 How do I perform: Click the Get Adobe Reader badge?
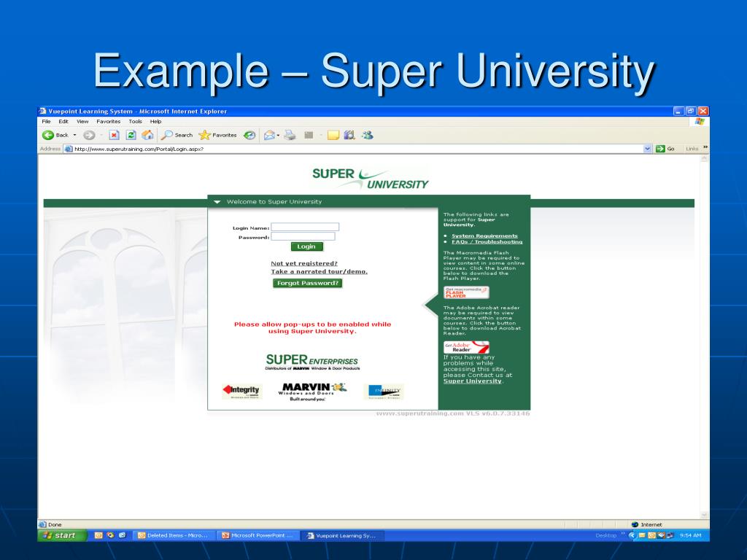click(x=466, y=347)
